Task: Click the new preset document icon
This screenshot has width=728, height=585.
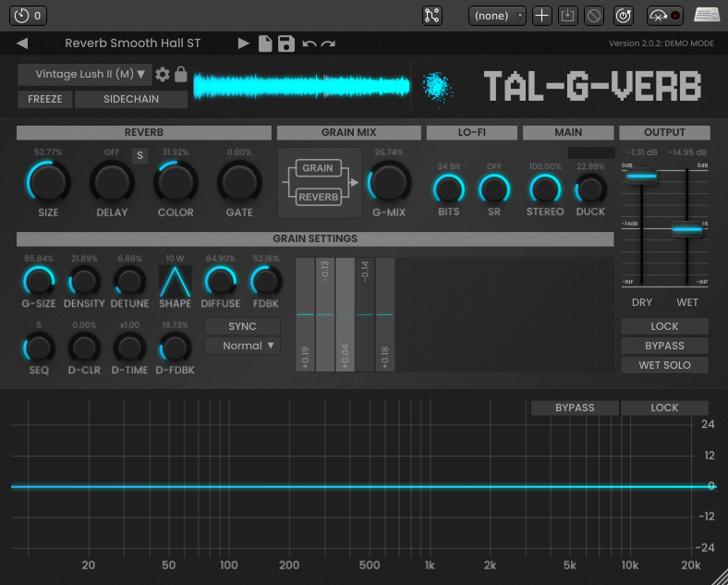Action: tap(265, 43)
